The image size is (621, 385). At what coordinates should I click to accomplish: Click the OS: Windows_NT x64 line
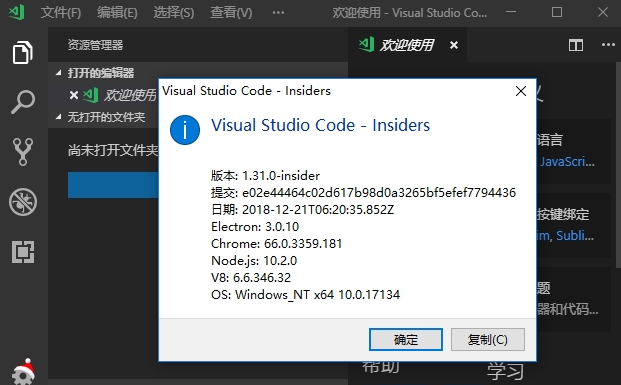pos(305,295)
